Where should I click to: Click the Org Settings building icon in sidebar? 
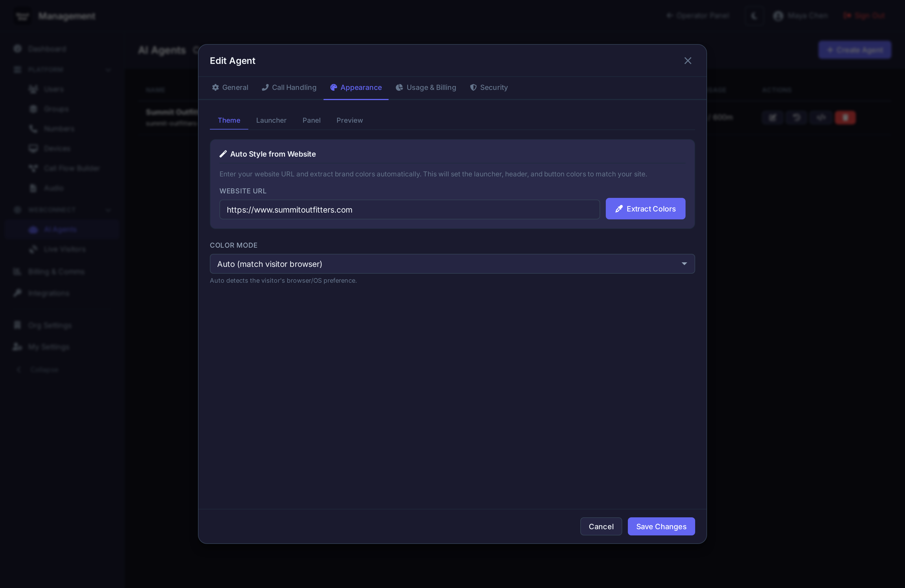click(18, 325)
